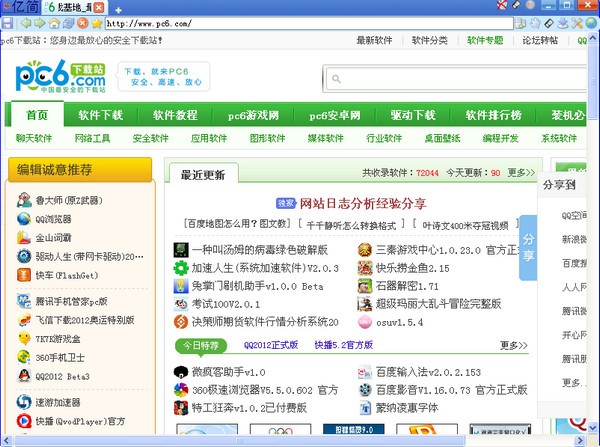The image size is (600, 447).
Task: Click 更多>> next to 今天更新
Action: [521, 173]
